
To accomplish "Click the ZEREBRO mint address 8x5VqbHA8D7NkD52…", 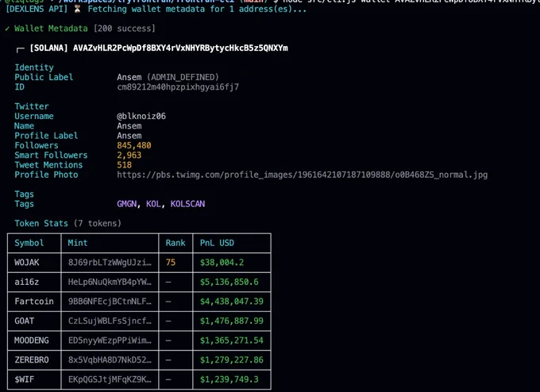I will (110, 360).
